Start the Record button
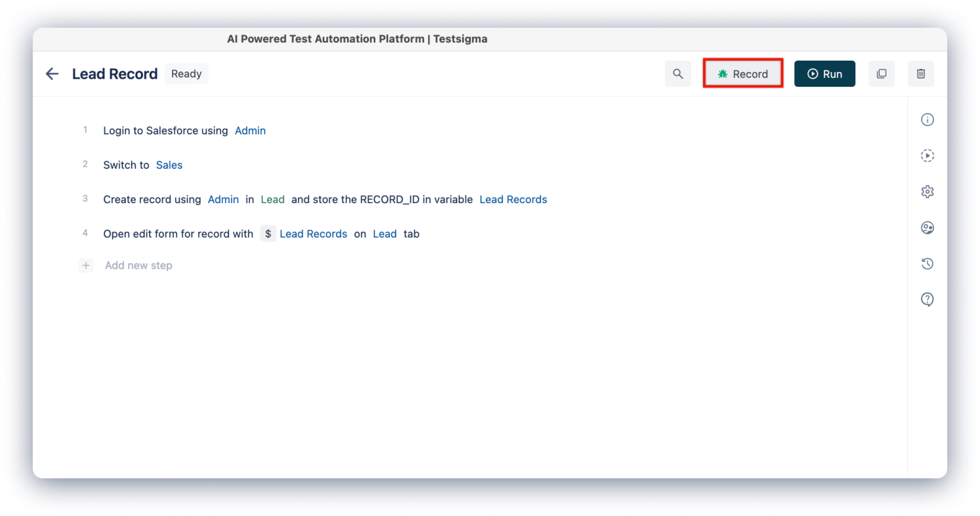Viewport: 980px width, 516px height. point(743,74)
